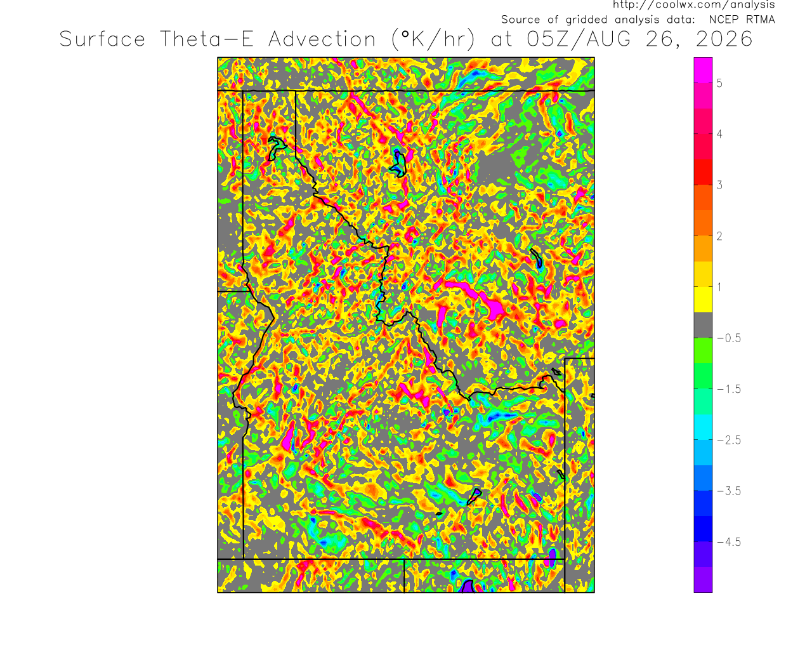Click the coolwx.com/analysis URL text
Image resolution: width=812 pixels, height=650 pixels.
(693, 4)
